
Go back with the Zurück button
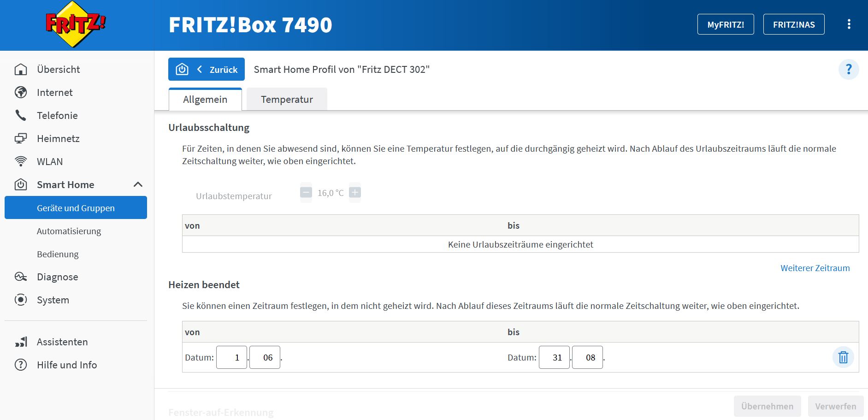click(x=207, y=69)
